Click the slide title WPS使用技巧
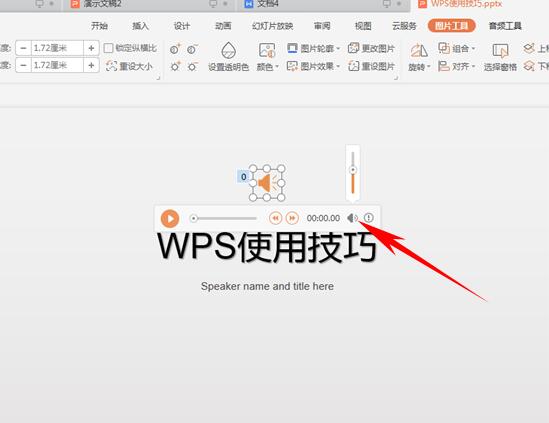549x423 pixels. click(267, 247)
